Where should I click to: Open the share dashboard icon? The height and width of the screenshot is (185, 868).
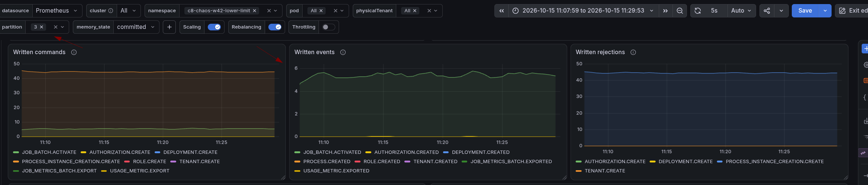767,11
